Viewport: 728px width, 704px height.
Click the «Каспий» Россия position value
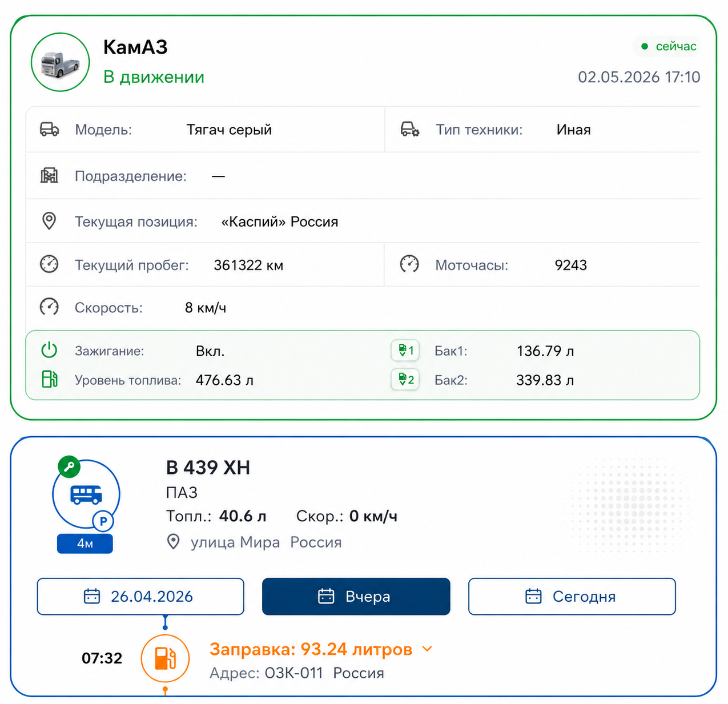pos(280,222)
